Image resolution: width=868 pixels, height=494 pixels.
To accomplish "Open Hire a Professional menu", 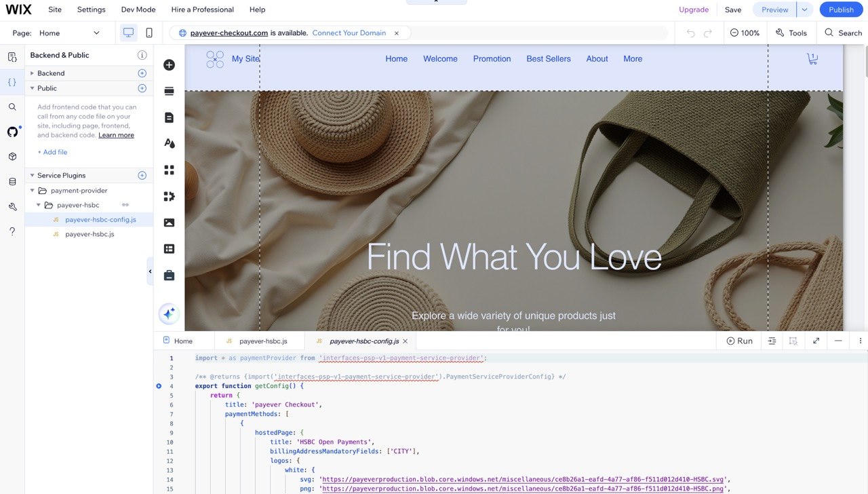I will [x=203, y=9].
